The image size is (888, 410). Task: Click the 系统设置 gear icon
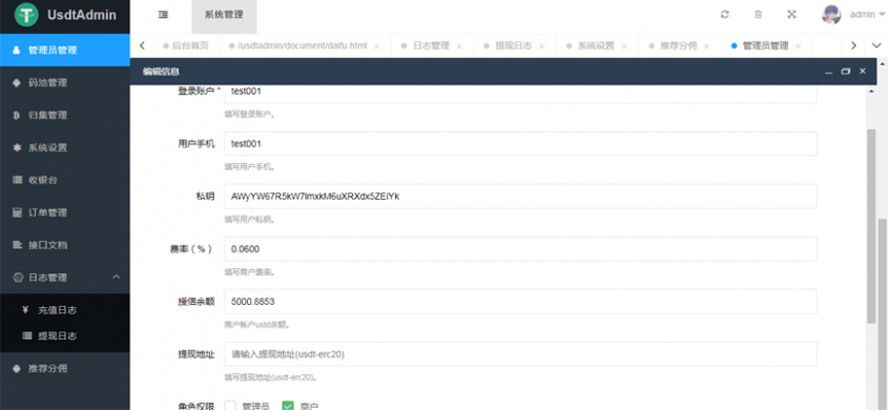coord(16,148)
